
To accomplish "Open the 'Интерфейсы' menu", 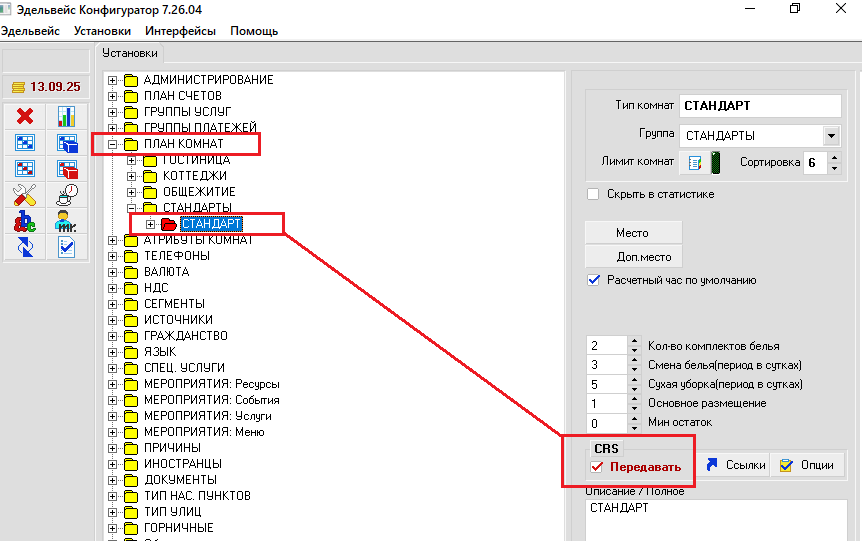I will coord(180,31).
